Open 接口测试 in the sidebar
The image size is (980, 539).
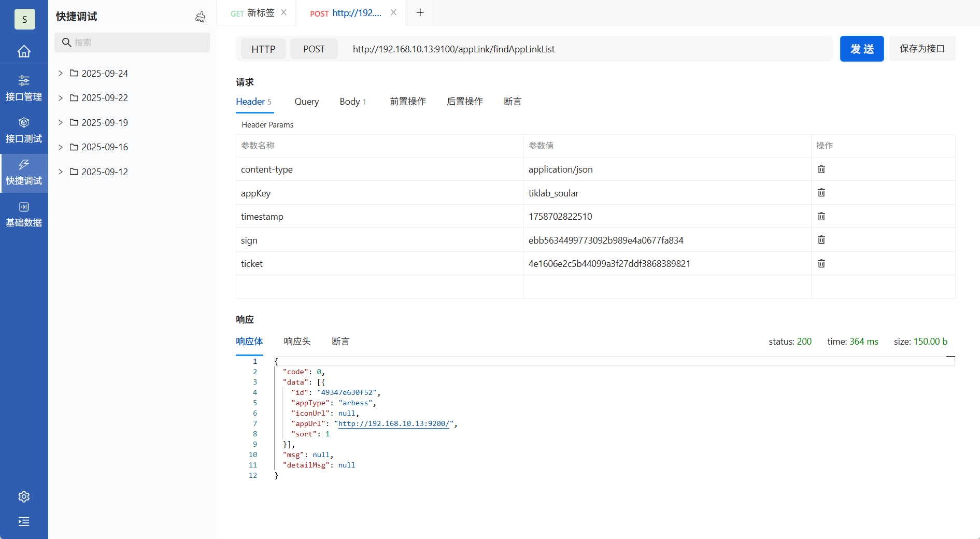click(x=24, y=130)
